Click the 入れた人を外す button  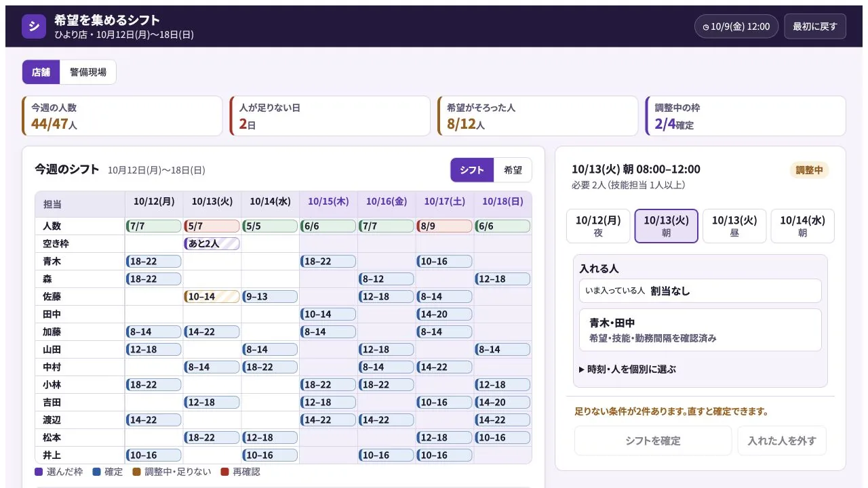coord(782,441)
